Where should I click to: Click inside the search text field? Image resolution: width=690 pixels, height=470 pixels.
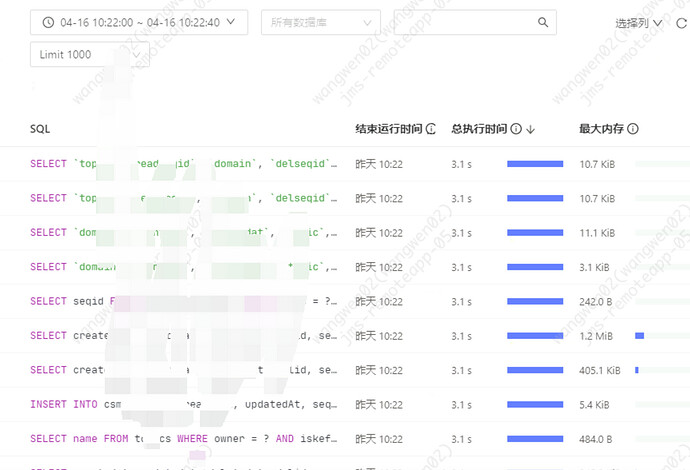462,22
